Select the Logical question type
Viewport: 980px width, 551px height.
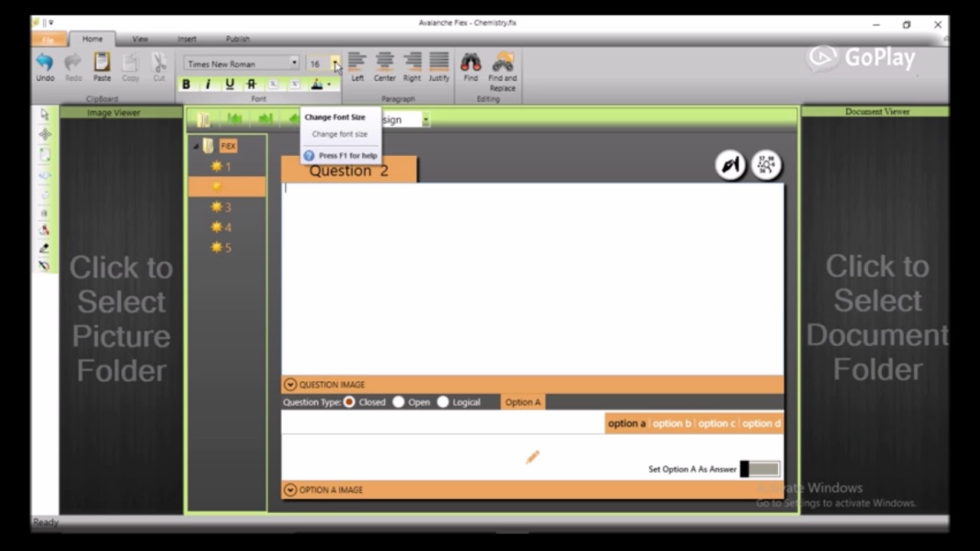pos(443,402)
